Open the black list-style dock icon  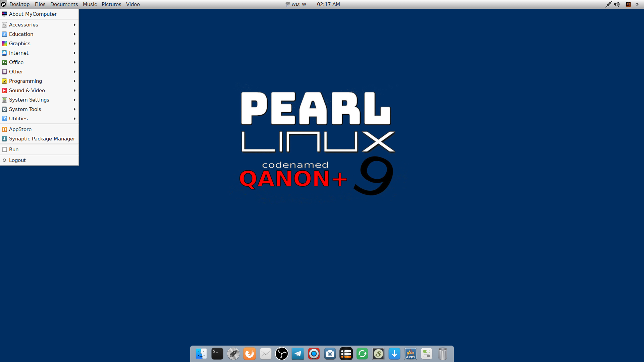pyautogui.click(x=346, y=354)
